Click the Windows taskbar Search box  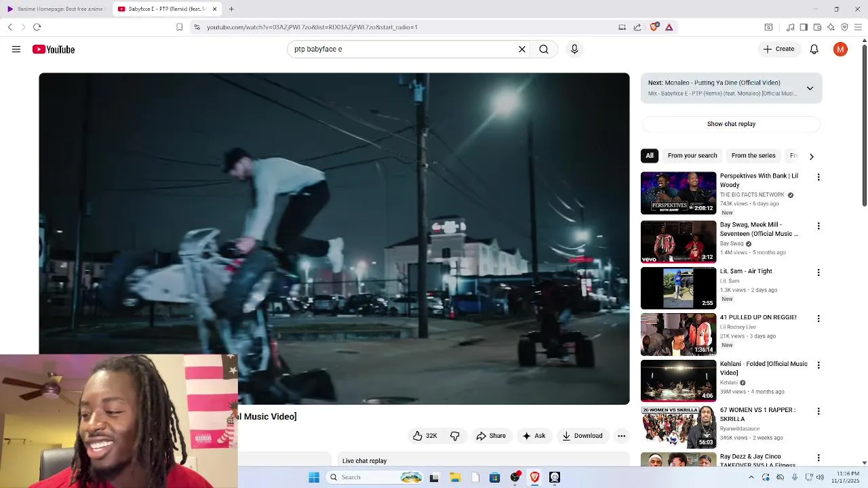pos(375,477)
